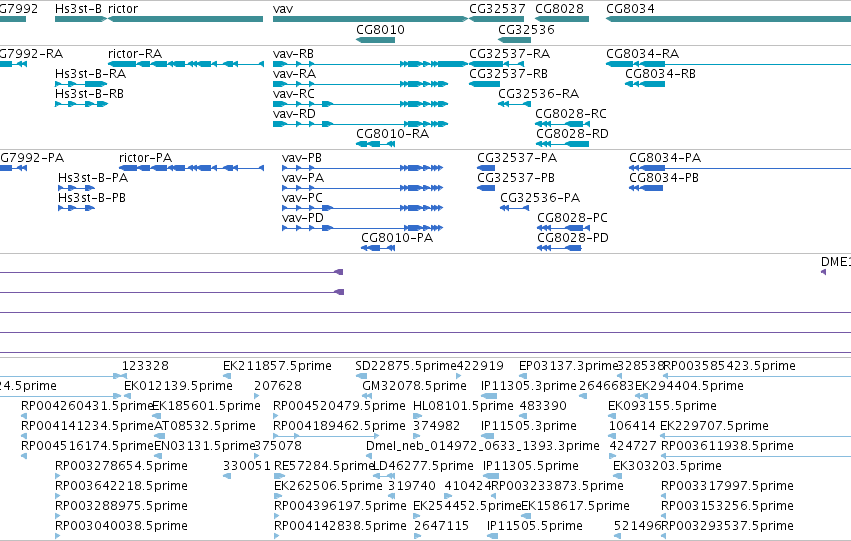Click the CG32537-PB protein label
Viewport: 851px width, 541px height.
pos(516,178)
